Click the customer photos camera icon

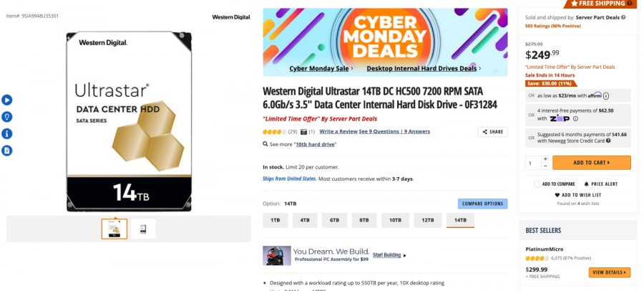click(303, 132)
